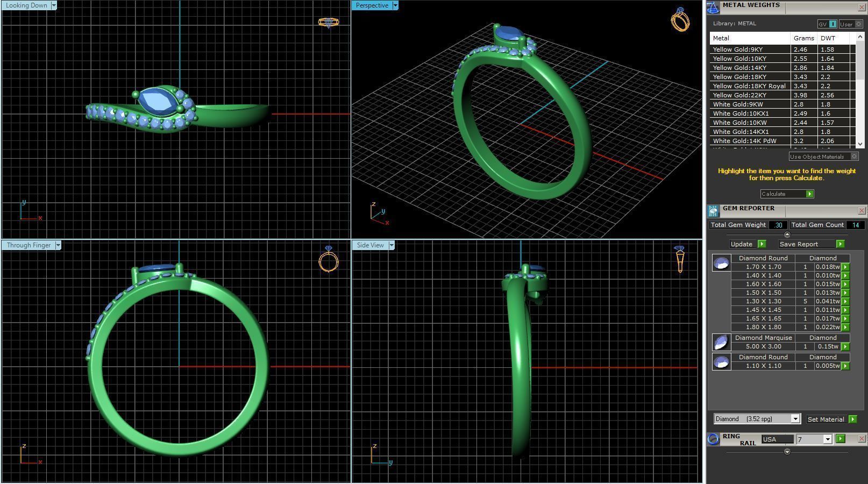Click green arrow for 1.60 X 1.60 gem row
Viewport: 868px width, 484px height.
(x=845, y=284)
